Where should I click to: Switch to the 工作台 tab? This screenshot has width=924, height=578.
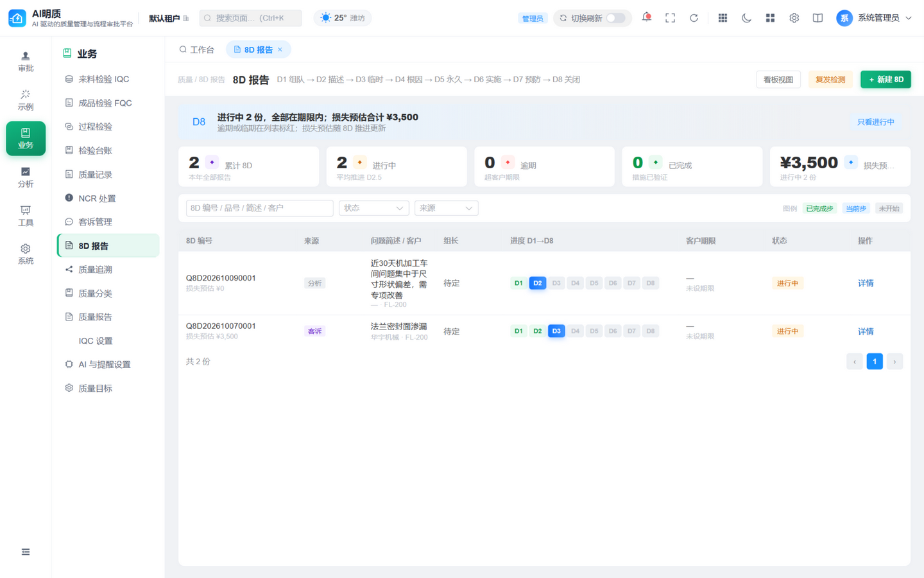click(x=197, y=49)
